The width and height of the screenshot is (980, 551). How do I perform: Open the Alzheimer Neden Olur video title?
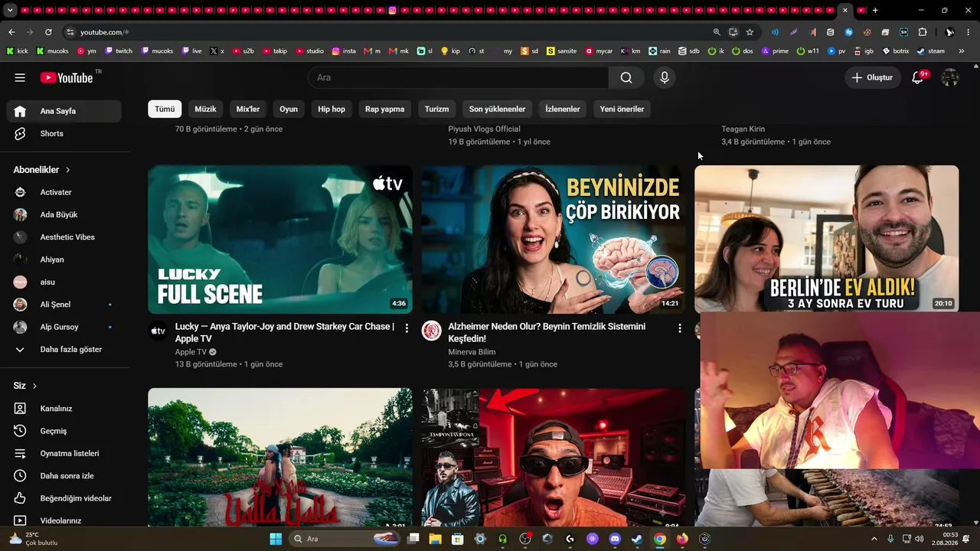pos(547,332)
